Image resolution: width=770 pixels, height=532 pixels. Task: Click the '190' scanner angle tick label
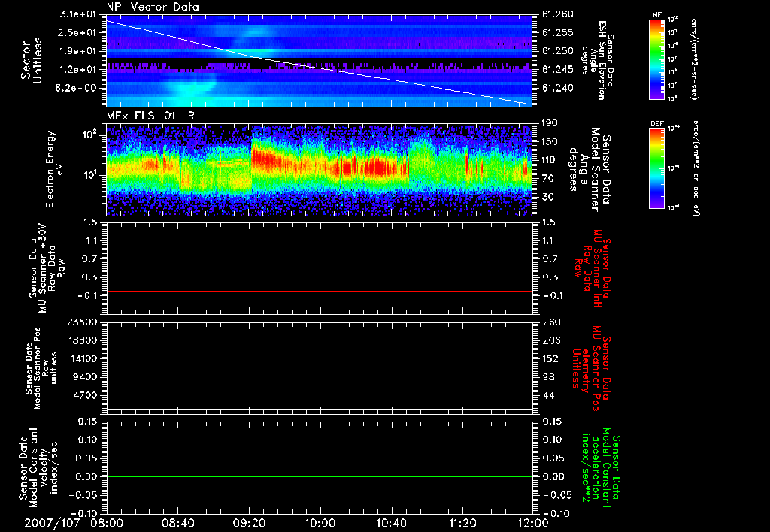coord(550,123)
